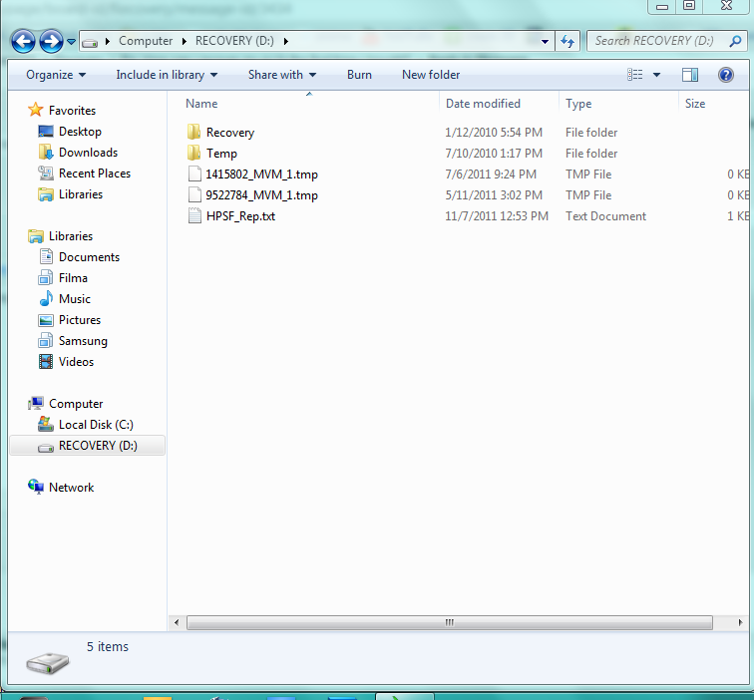754x700 pixels.
Task: Click the Burn toolbar button
Action: (x=359, y=75)
